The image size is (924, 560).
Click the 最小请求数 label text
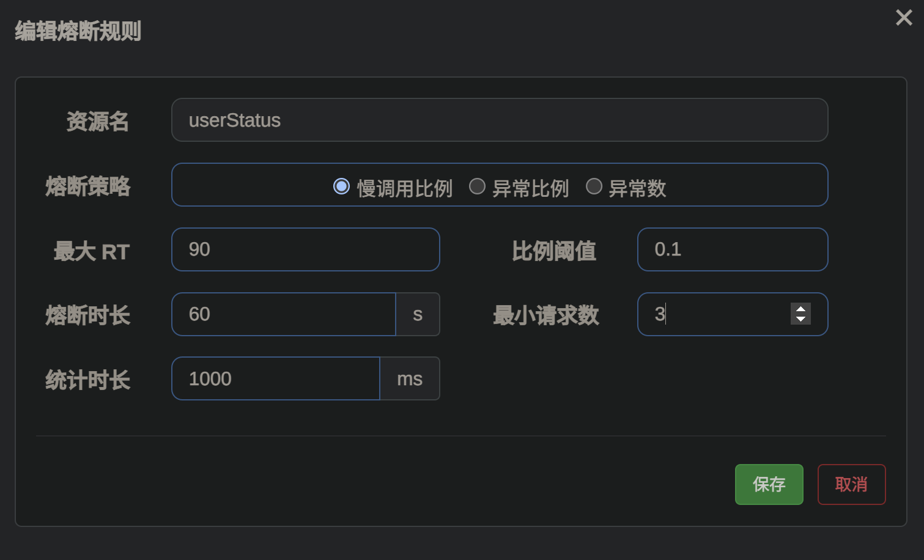[546, 315]
